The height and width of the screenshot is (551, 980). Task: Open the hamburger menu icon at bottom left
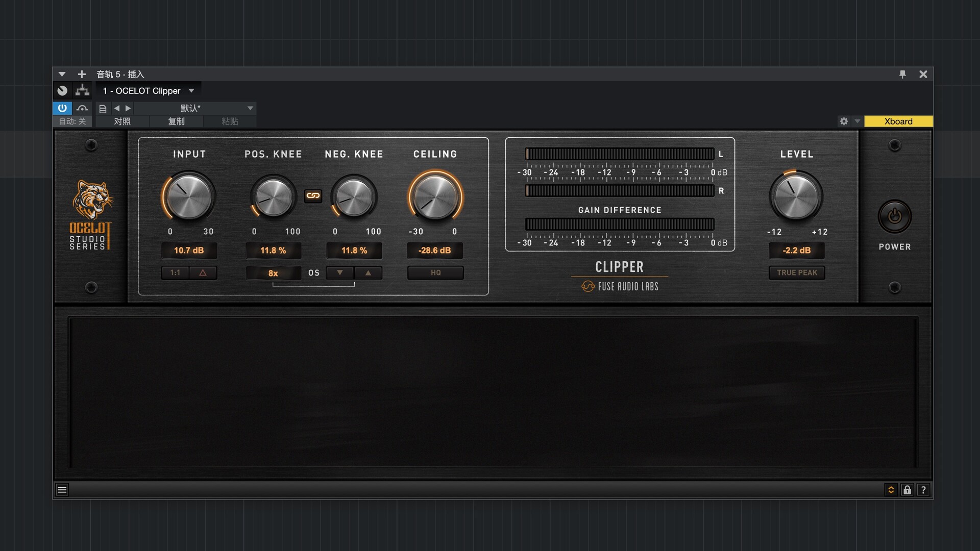(x=62, y=490)
